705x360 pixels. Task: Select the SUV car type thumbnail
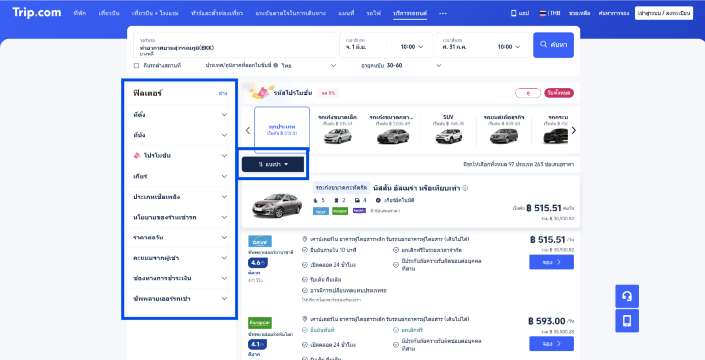pyautogui.click(x=448, y=135)
